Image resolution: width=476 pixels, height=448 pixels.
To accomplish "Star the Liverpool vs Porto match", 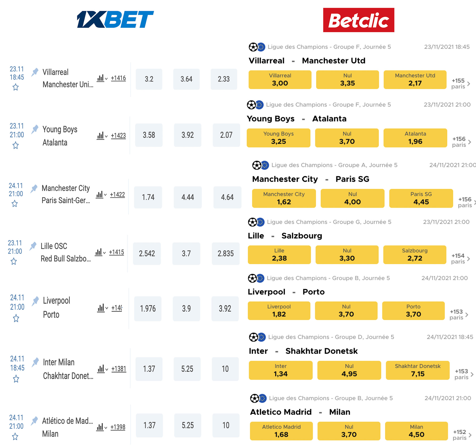I will coord(16,318).
